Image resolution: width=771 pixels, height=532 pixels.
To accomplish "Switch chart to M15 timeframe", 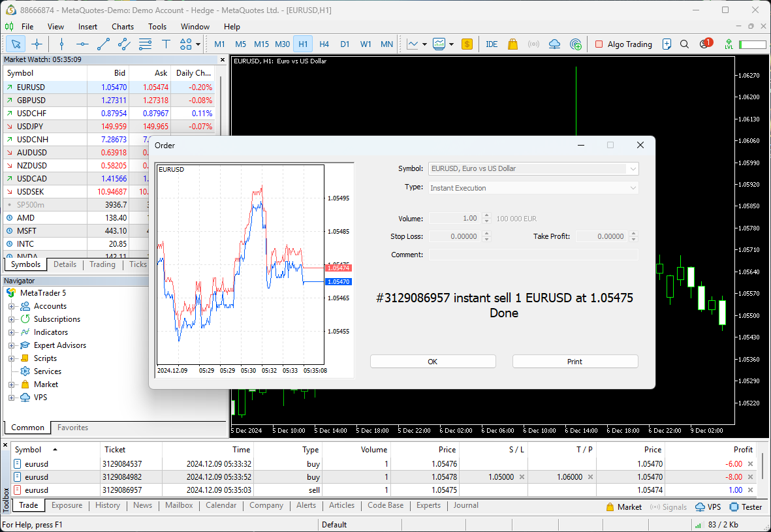I will (261, 44).
